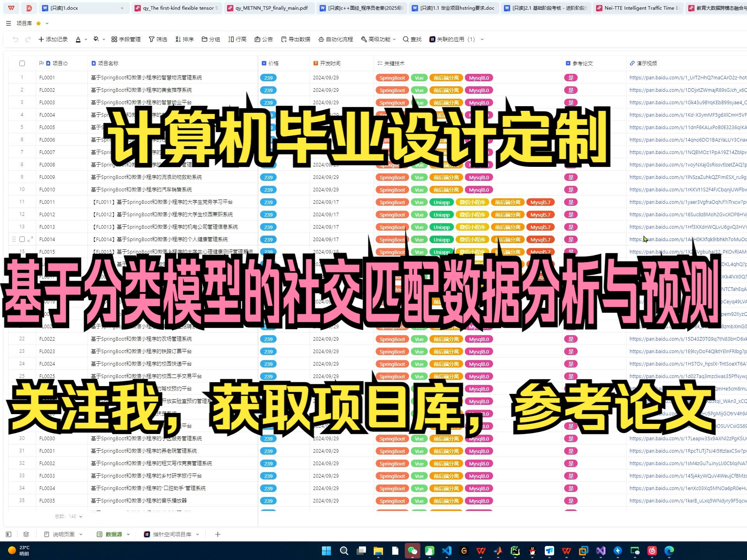Switch to the 1.1 毕业项目hstring要求.doc tab
Screen dimensions: 747x560
tap(454, 8)
